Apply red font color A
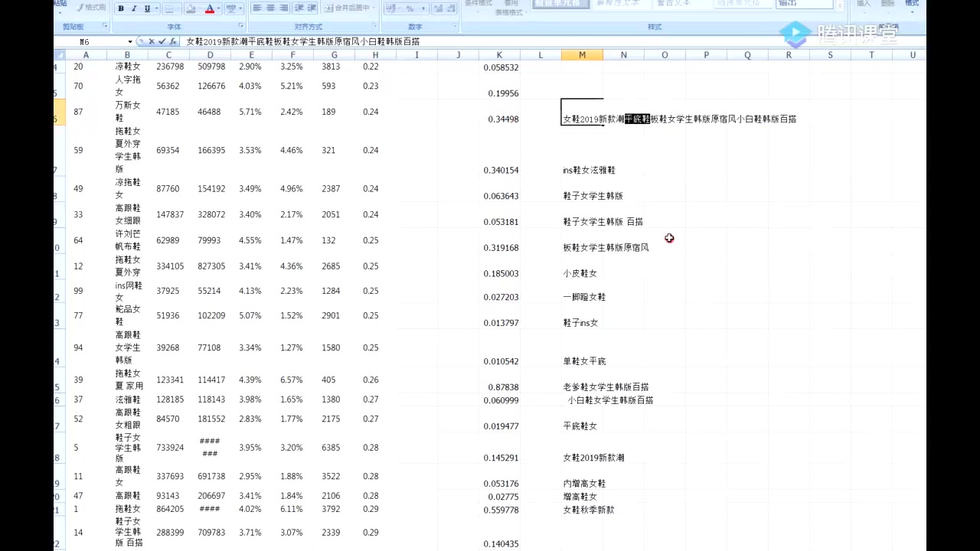 coord(210,8)
